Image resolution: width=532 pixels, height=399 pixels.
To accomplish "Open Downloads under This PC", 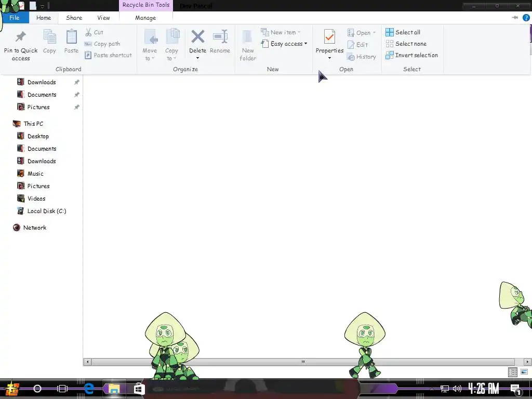I will pyautogui.click(x=42, y=161).
